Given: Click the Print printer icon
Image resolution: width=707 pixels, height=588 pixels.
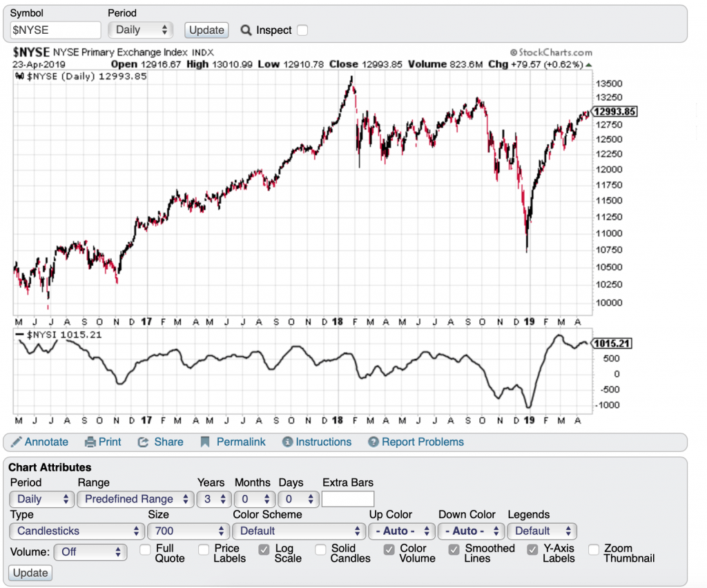Looking at the screenshot, I should 90,442.
